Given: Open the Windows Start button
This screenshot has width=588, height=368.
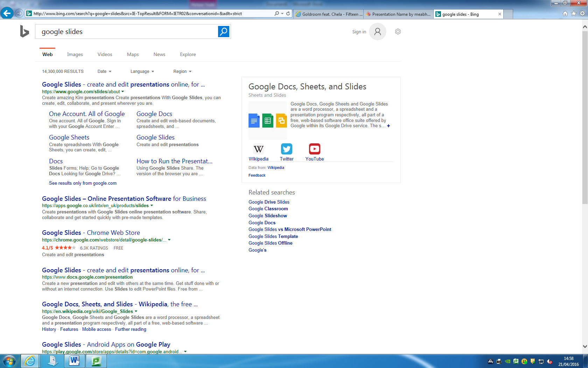Looking at the screenshot, I should click(9, 361).
